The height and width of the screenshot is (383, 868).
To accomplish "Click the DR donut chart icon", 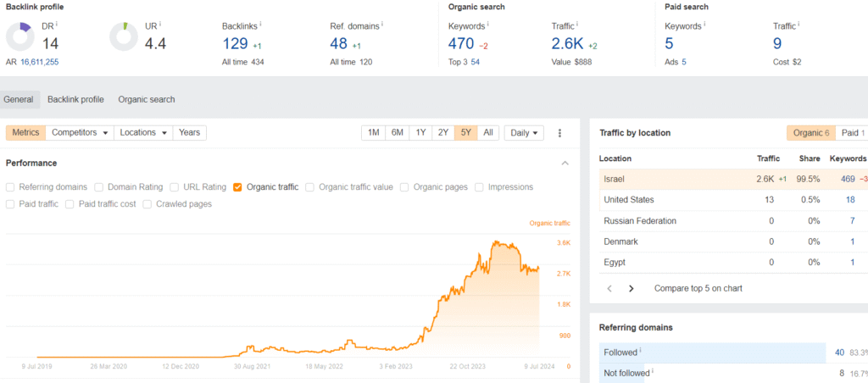I will tap(19, 36).
